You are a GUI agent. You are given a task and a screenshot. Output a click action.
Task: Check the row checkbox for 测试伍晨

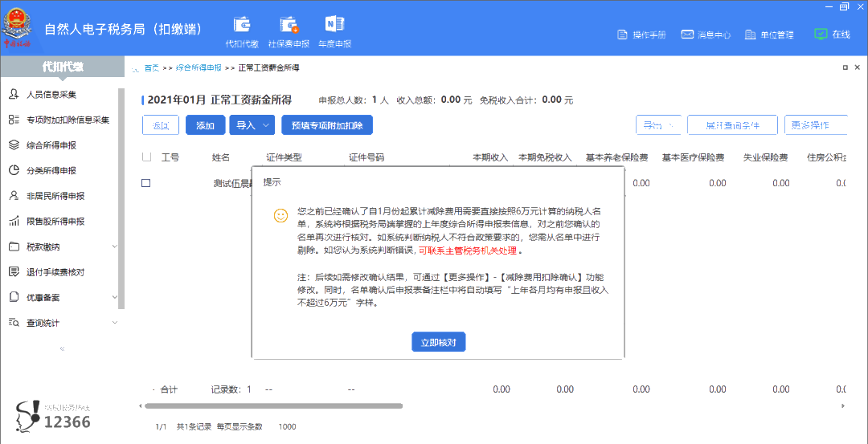146,183
